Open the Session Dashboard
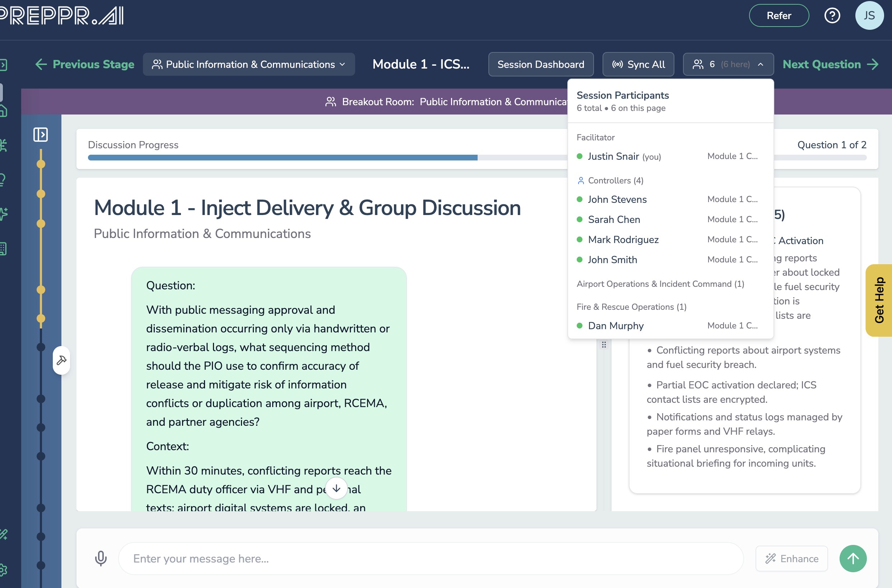This screenshot has width=892, height=588. (x=540, y=65)
